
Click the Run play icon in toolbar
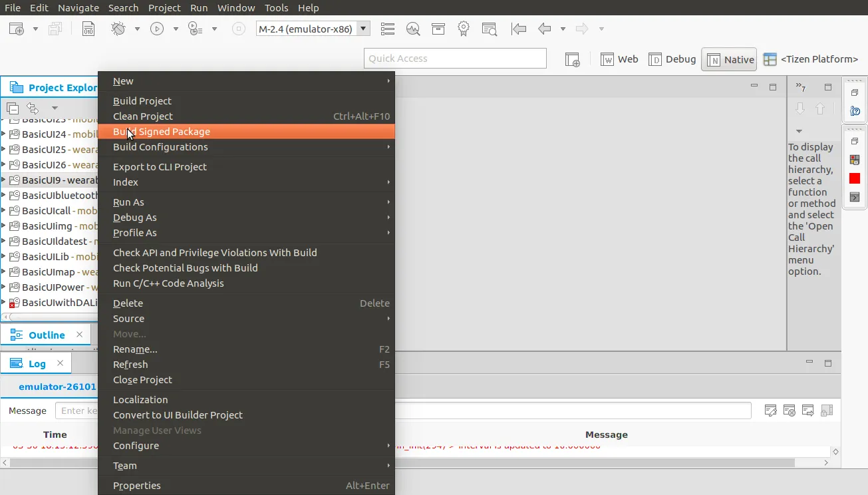(157, 29)
